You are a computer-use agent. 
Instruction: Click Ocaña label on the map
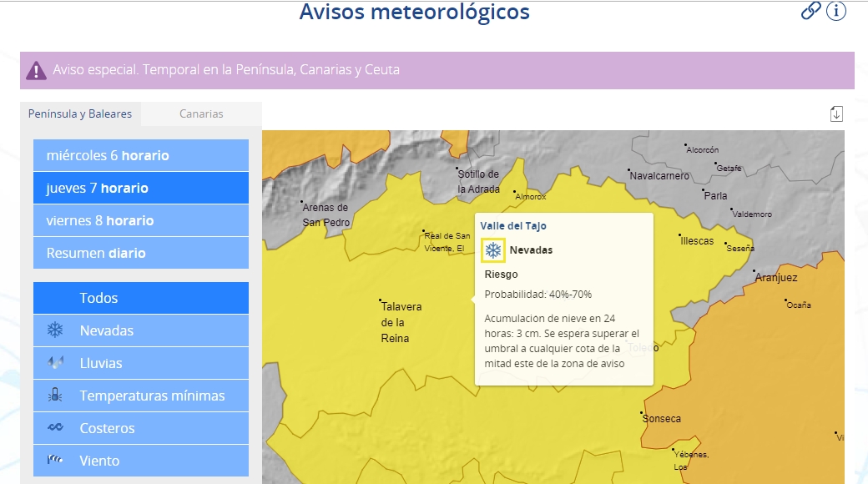[798, 305]
